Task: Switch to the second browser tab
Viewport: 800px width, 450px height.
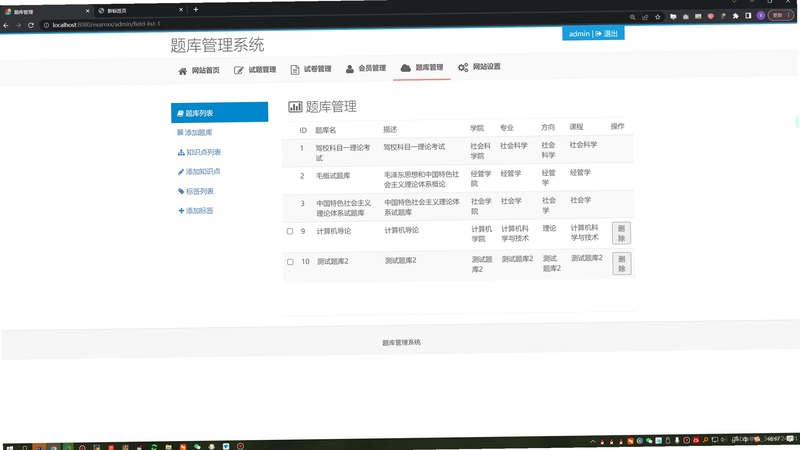Action: coord(140,11)
